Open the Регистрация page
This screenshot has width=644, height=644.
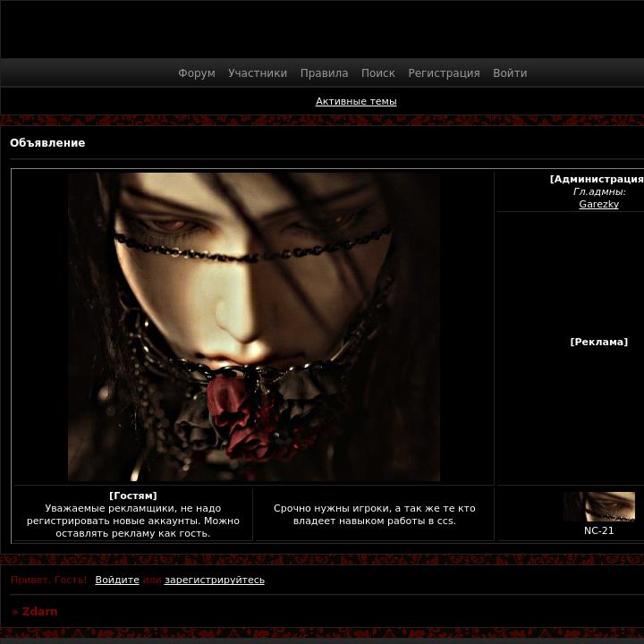444,73
